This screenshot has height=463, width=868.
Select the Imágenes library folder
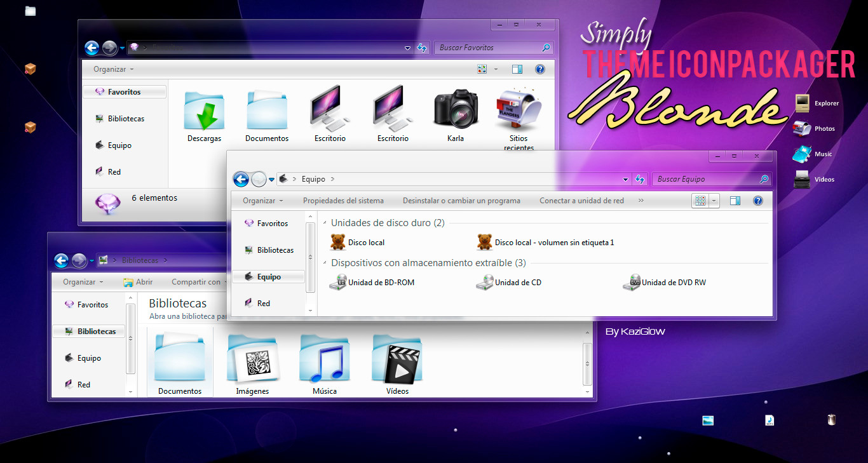tap(252, 365)
